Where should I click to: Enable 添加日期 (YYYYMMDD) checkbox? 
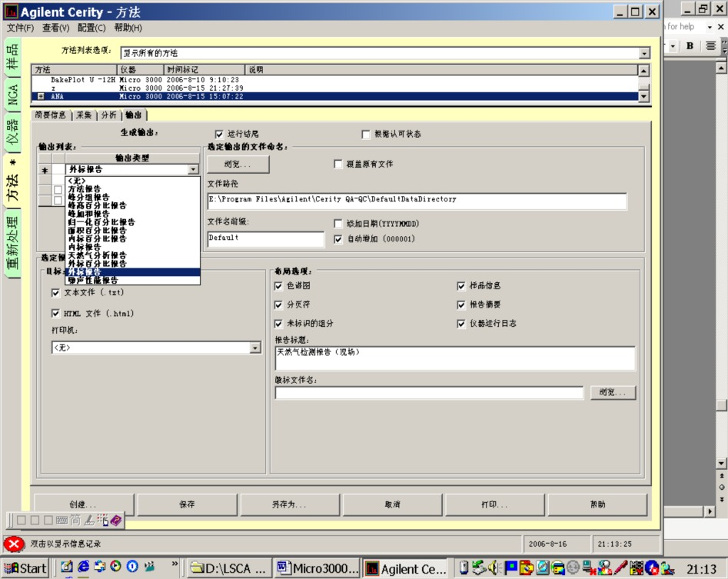click(x=338, y=224)
